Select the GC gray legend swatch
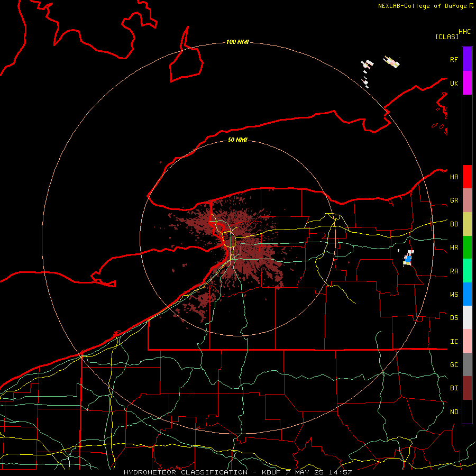The image size is (476, 476). 467,364
